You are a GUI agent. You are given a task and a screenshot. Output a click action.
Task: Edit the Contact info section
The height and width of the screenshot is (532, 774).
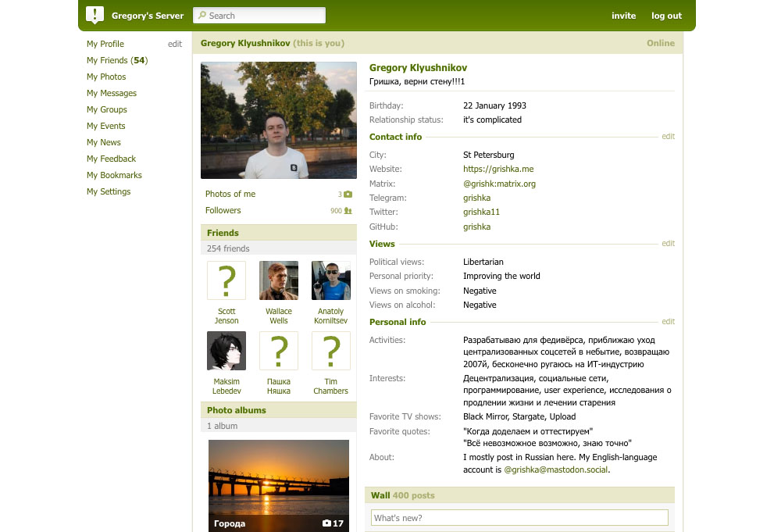pos(668,137)
